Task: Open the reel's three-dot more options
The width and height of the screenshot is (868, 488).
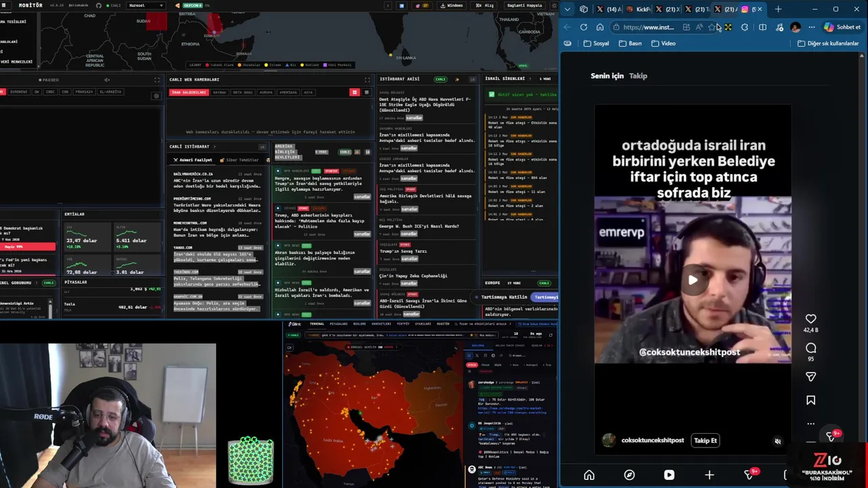Action: [x=810, y=424]
